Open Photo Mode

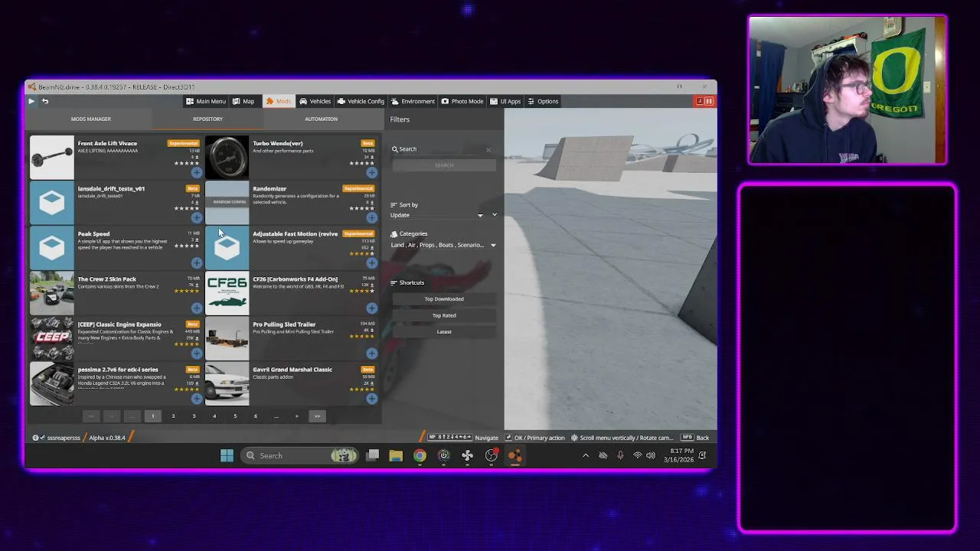(x=462, y=101)
